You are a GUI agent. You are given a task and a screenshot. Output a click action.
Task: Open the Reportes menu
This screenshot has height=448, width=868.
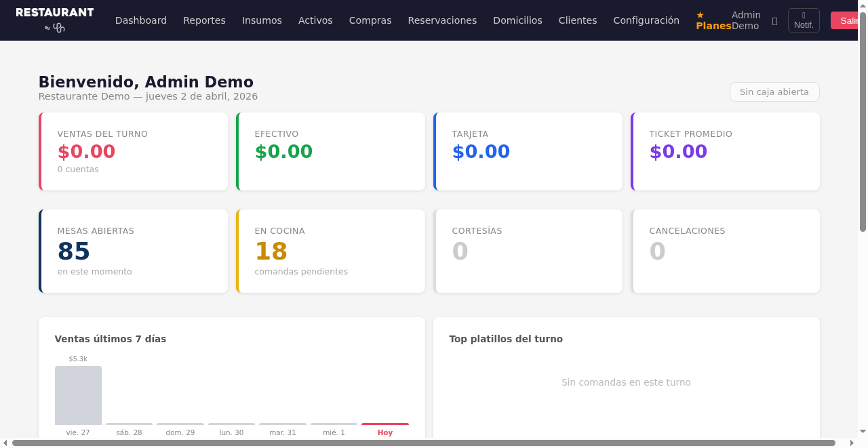click(204, 20)
